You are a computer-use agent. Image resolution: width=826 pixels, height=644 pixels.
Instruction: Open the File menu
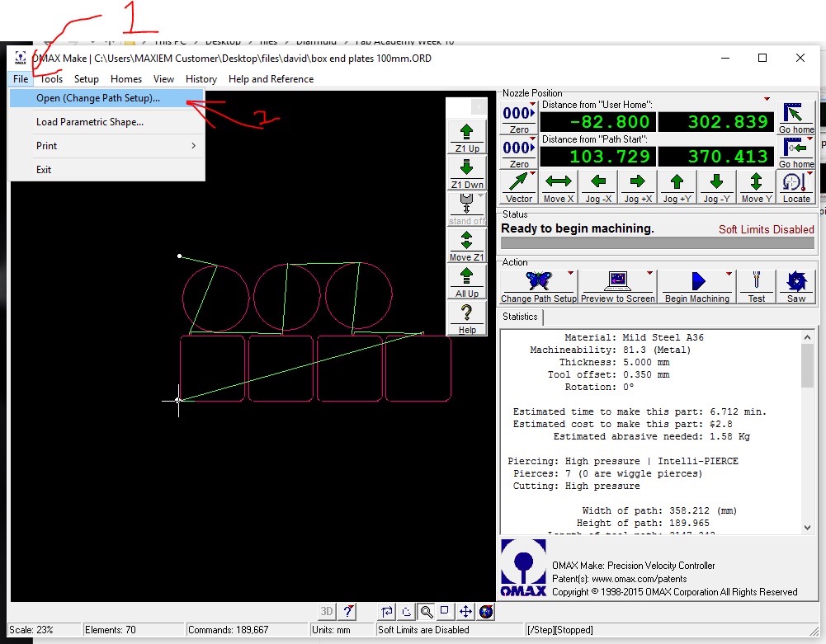coord(21,79)
